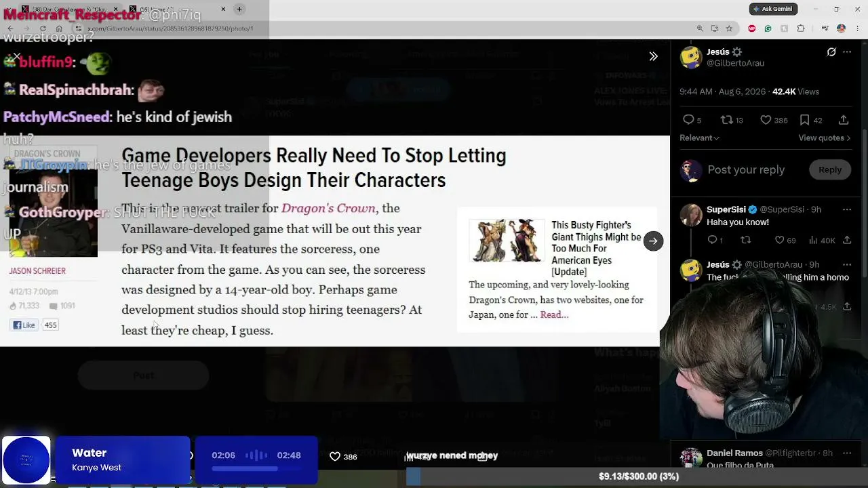The image size is (868, 488).
Task: Open the Relevant reply sort dropdown
Action: (699, 138)
